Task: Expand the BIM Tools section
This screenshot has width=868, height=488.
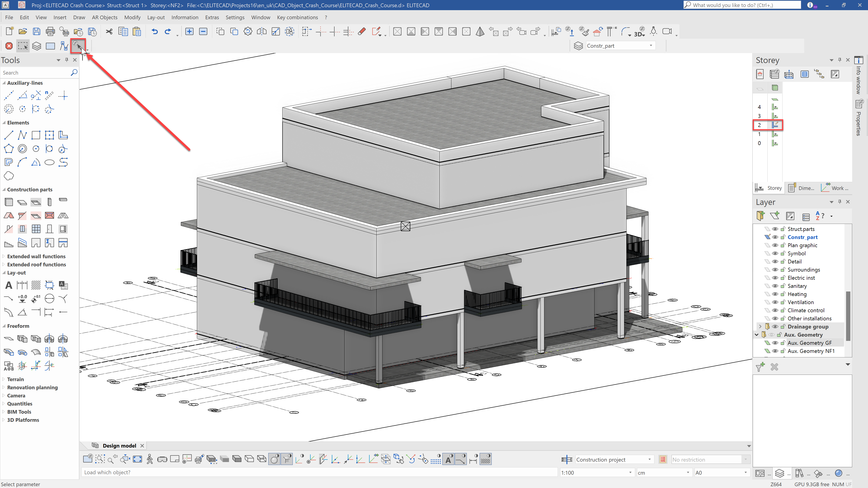Action: pos(4,412)
